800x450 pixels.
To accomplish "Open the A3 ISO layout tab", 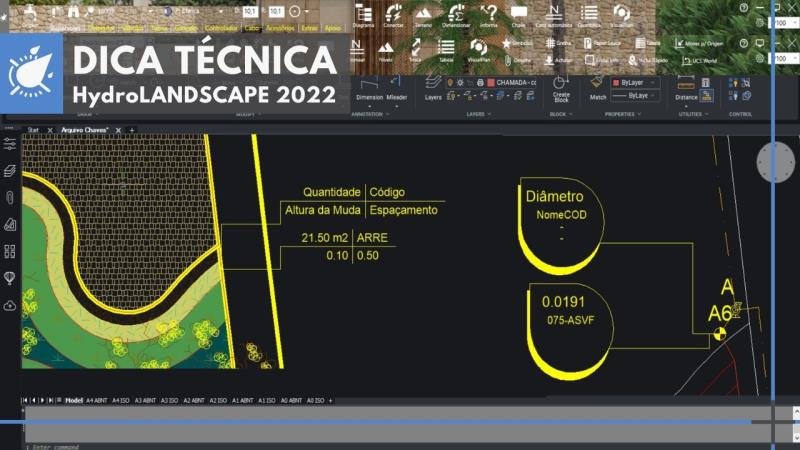I will point(170,401).
